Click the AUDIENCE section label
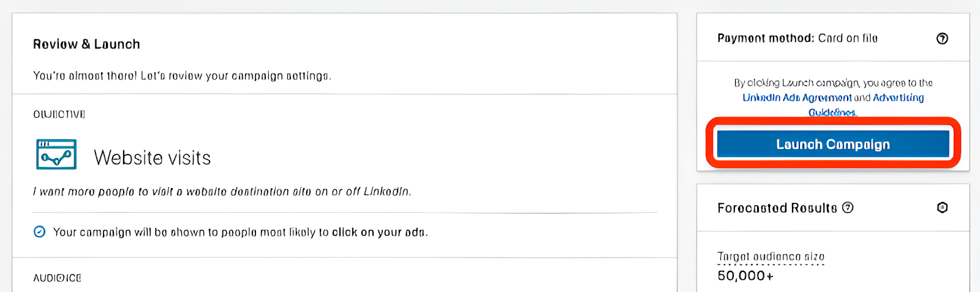980x292 pixels. (x=57, y=278)
